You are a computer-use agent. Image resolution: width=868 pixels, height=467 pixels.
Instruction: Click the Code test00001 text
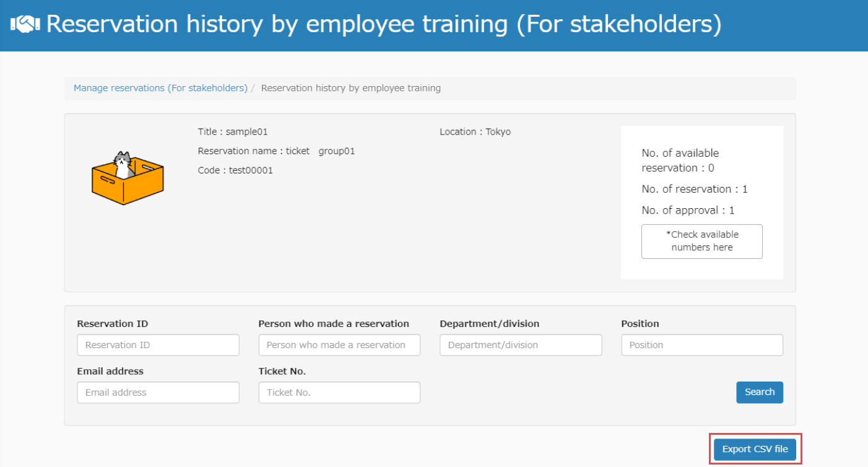click(x=235, y=170)
